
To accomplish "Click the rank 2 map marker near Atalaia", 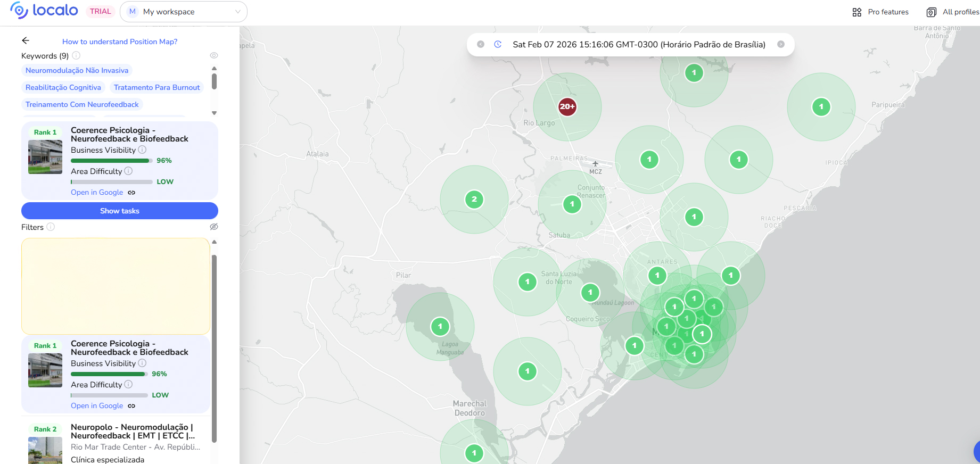I will 474,200.
